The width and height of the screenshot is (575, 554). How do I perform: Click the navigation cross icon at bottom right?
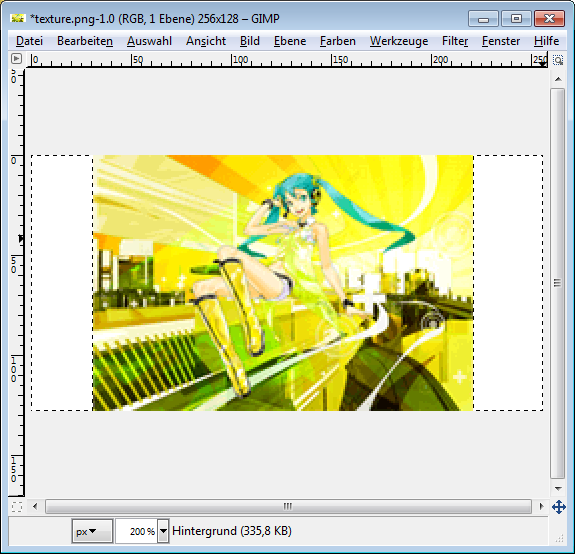558,507
